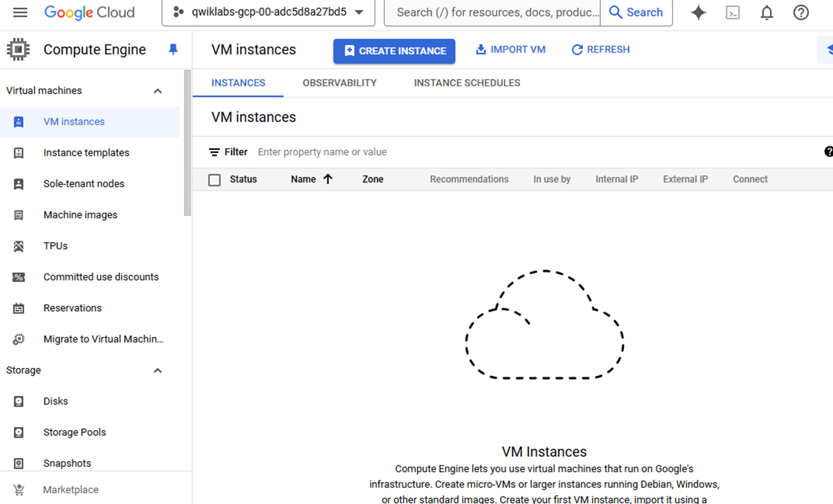This screenshot has height=504, width=833.
Task: Switch to the INSTANCE SCHEDULES tab
Action: pyautogui.click(x=467, y=83)
